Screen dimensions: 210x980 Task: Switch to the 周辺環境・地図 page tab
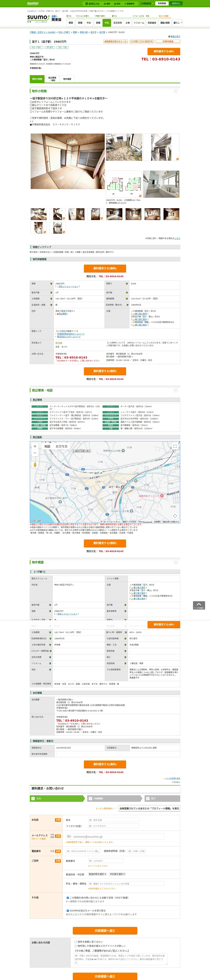coord(52,79)
